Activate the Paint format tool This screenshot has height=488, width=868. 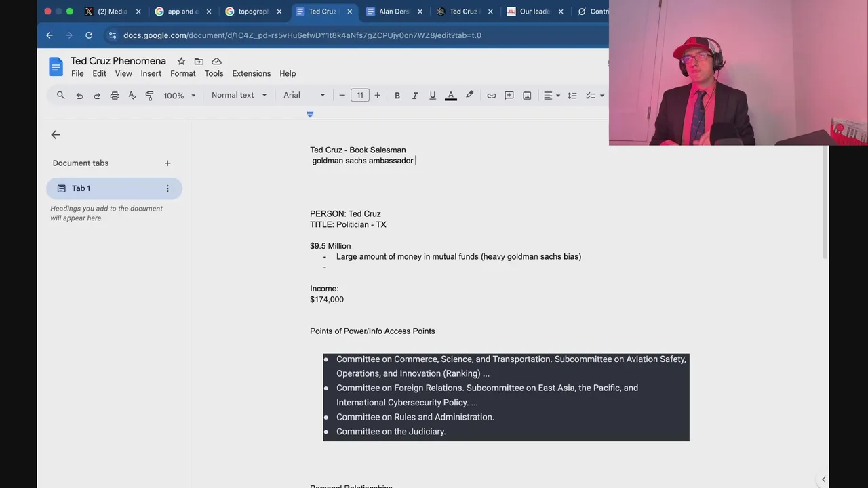coord(150,96)
